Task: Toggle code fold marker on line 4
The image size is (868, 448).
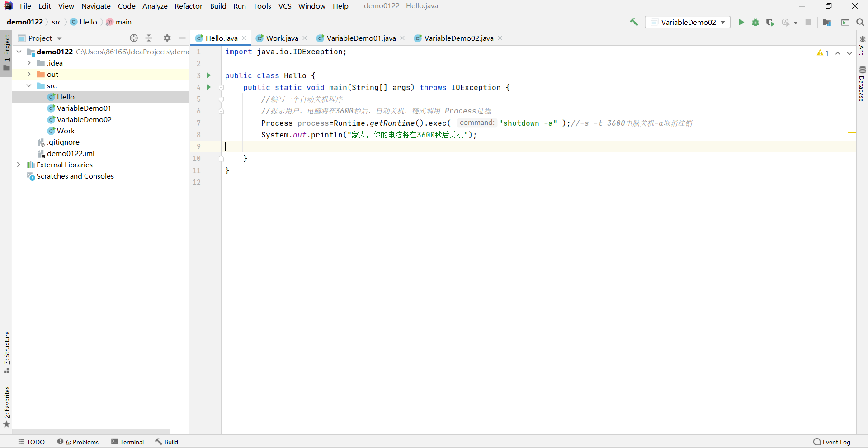Action: 222,88
